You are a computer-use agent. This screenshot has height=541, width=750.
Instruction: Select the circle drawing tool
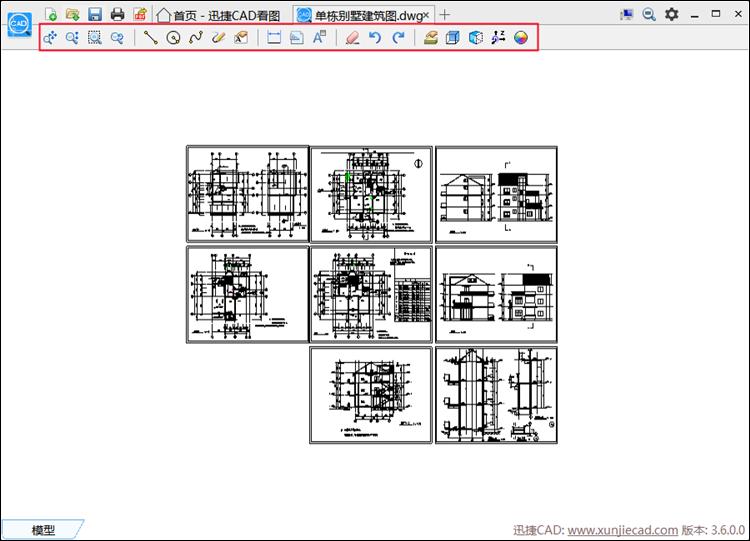[173, 37]
